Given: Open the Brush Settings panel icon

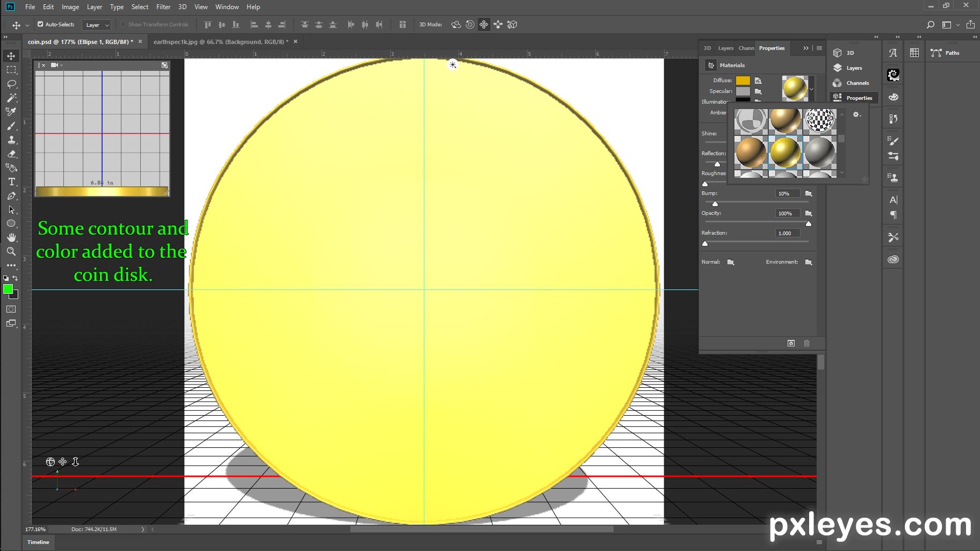Looking at the screenshot, I should [893, 141].
